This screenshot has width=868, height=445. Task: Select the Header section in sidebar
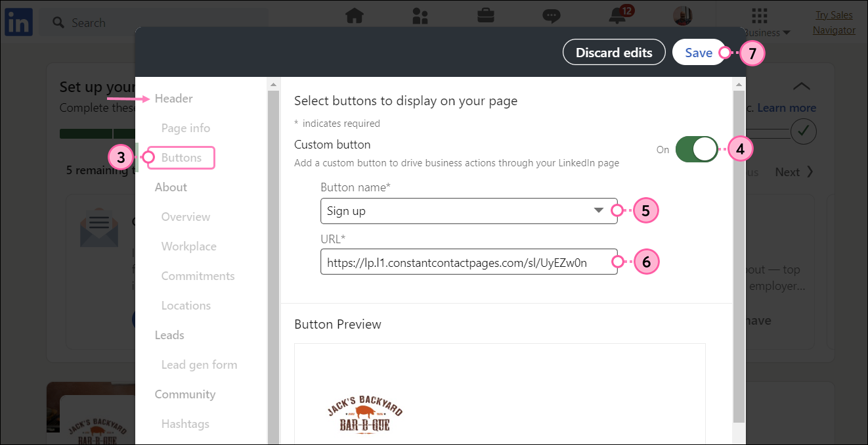[173, 99]
